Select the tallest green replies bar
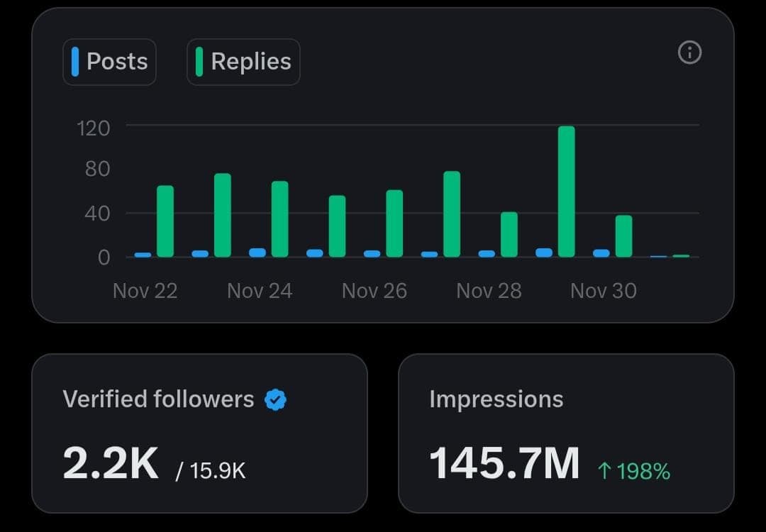The image size is (766, 532). (x=566, y=192)
